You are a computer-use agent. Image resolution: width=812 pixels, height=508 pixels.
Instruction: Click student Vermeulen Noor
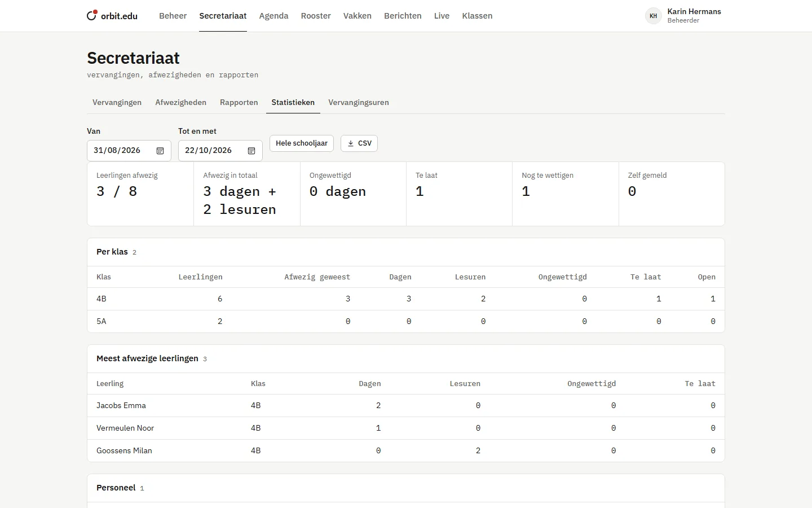(125, 428)
